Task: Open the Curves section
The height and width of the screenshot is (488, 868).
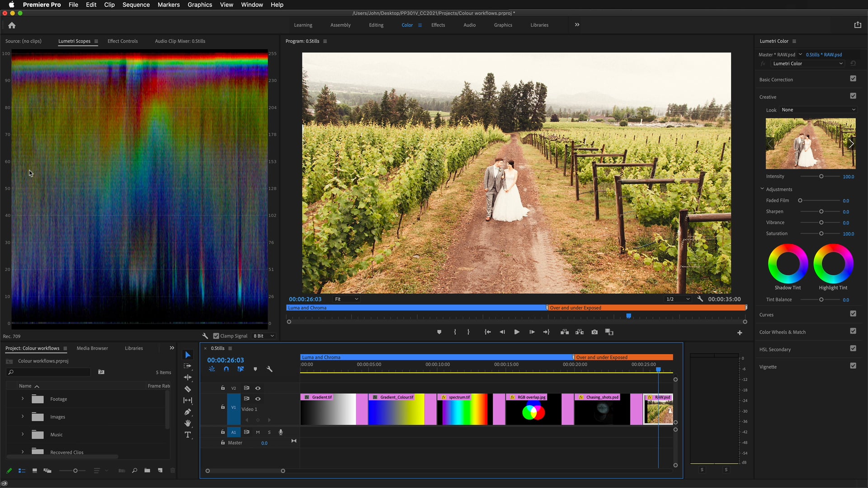Action: coord(766,315)
